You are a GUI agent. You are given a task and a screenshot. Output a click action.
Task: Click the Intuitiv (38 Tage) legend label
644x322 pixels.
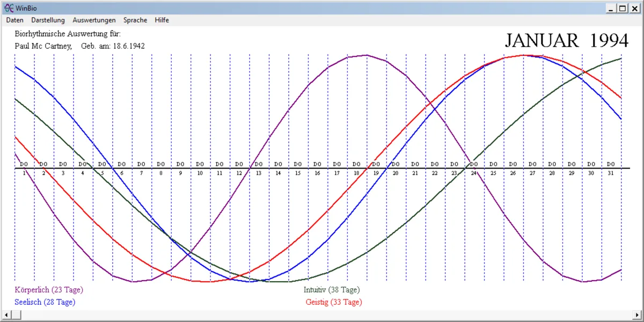click(332, 290)
